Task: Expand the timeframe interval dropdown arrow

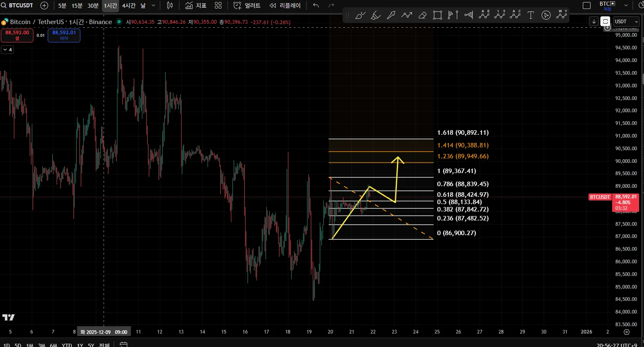Action: coord(153,5)
